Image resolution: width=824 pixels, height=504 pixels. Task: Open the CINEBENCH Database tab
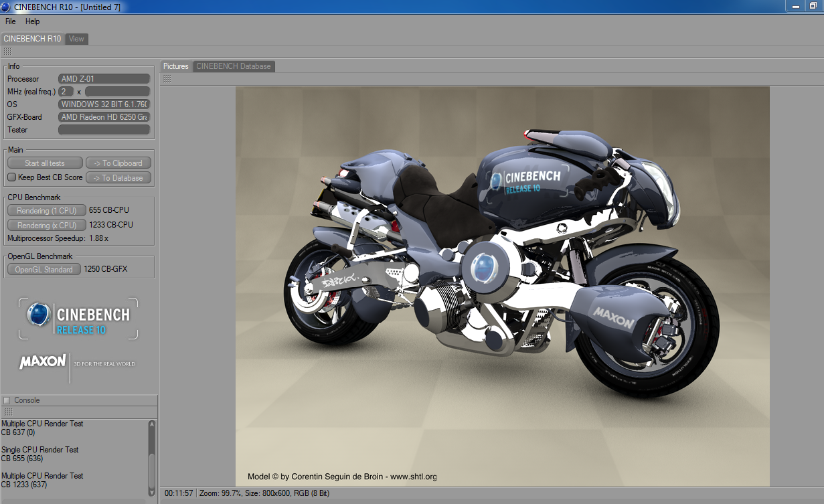pyautogui.click(x=234, y=66)
